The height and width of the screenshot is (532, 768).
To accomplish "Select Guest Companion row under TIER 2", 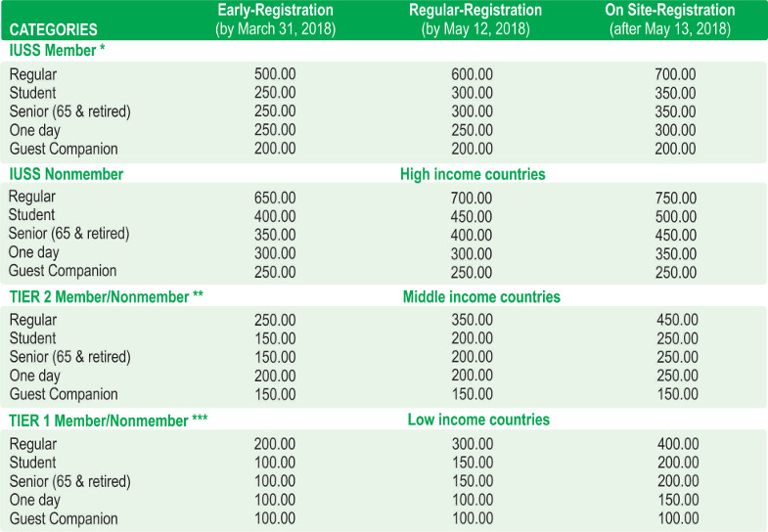I will click(x=64, y=394).
